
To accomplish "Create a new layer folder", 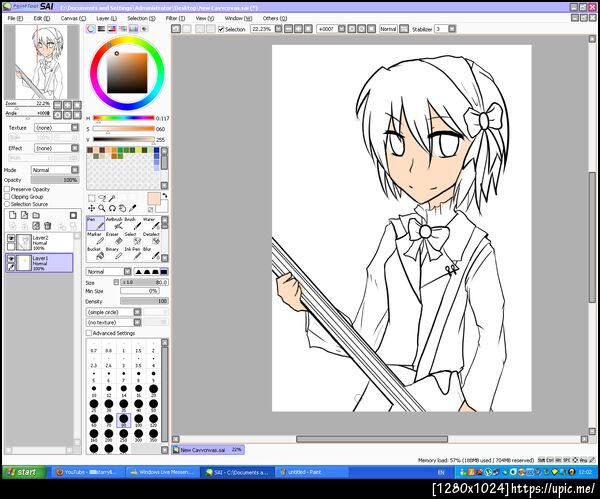I will pyautogui.click(x=36, y=215).
